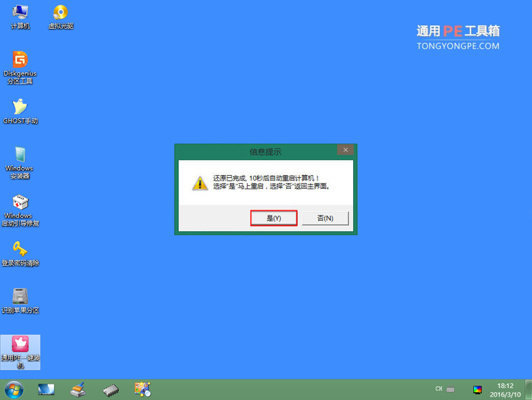Click 否(N) to return to main interface
Screen dimensions: 532x400
(325, 218)
